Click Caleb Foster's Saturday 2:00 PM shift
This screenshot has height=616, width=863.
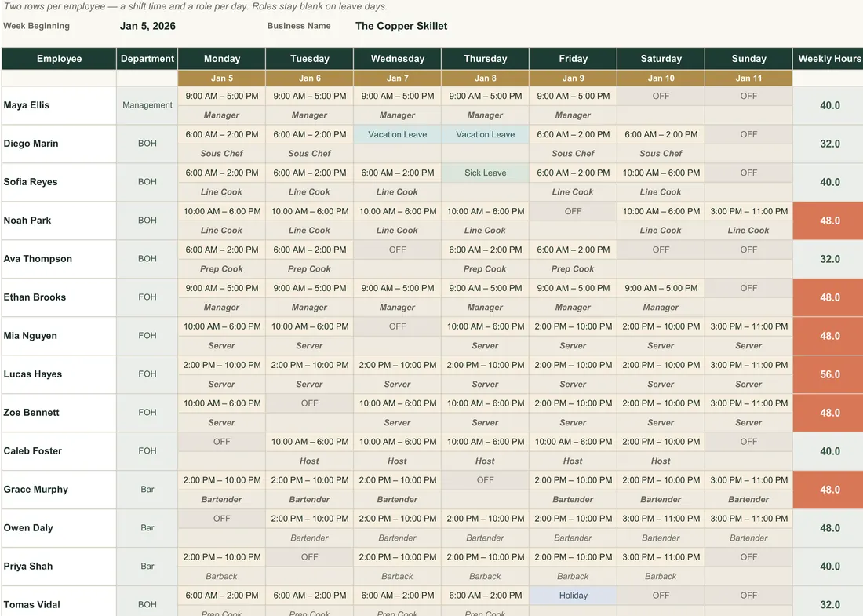tap(661, 442)
